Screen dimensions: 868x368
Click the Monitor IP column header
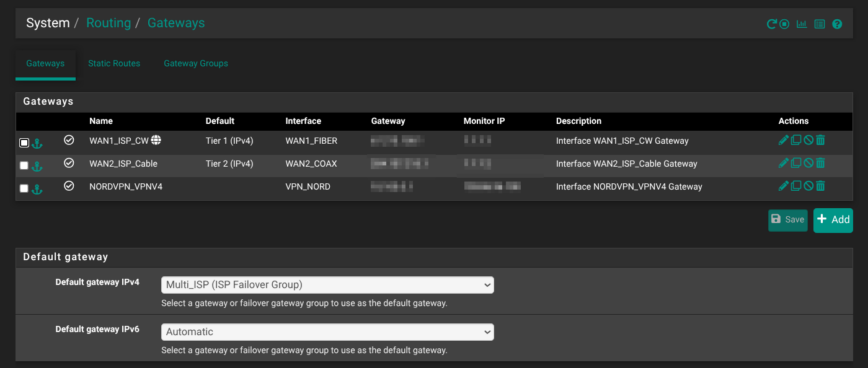pyautogui.click(x=483, y=121)
